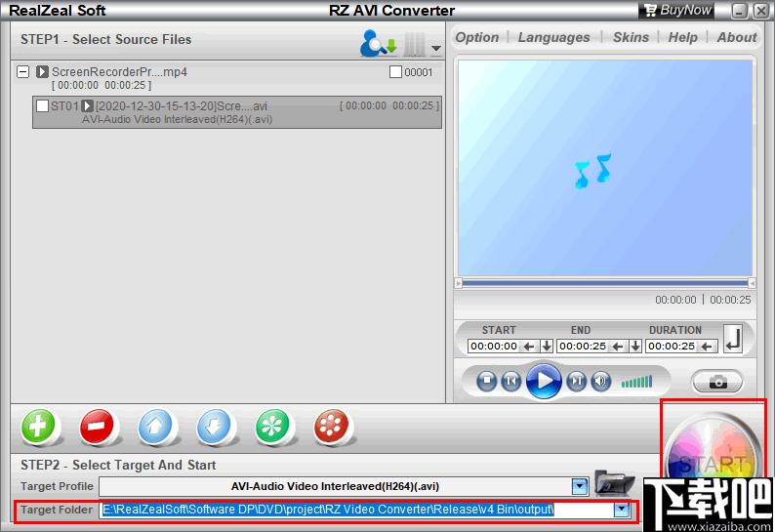Screen dimensions: 775x532
Task: Mute audio with the speaker button
Action: [x=600, y=381]
